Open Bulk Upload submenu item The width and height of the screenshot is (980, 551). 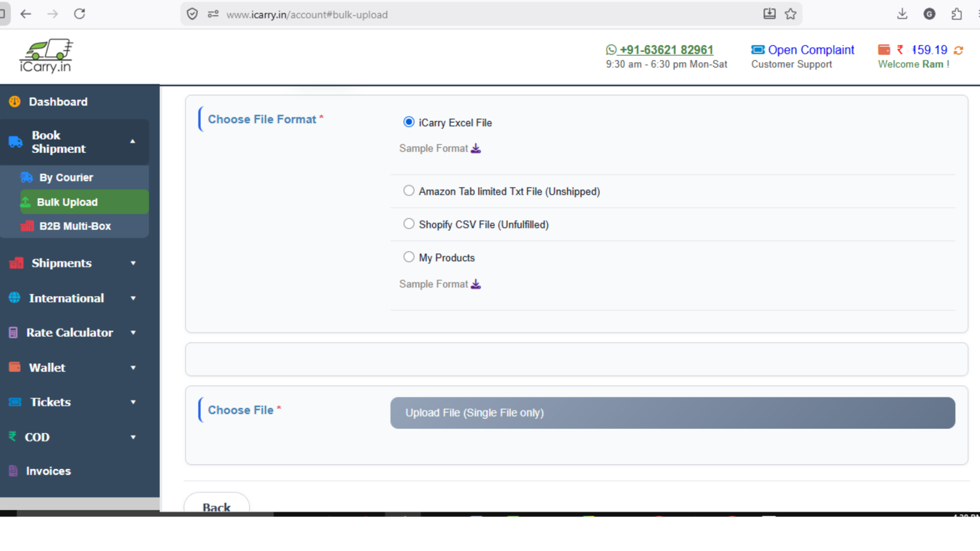click(84, 202)
